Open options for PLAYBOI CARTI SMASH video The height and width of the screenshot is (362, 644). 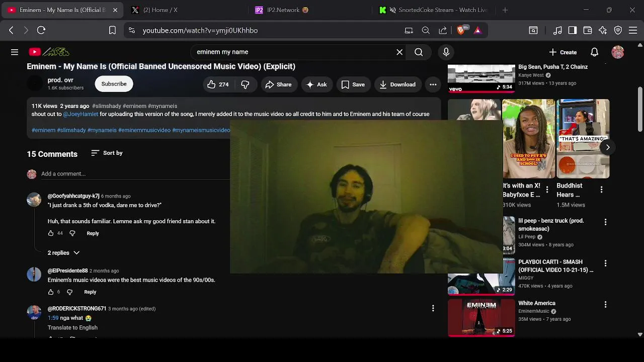(605, 263)
